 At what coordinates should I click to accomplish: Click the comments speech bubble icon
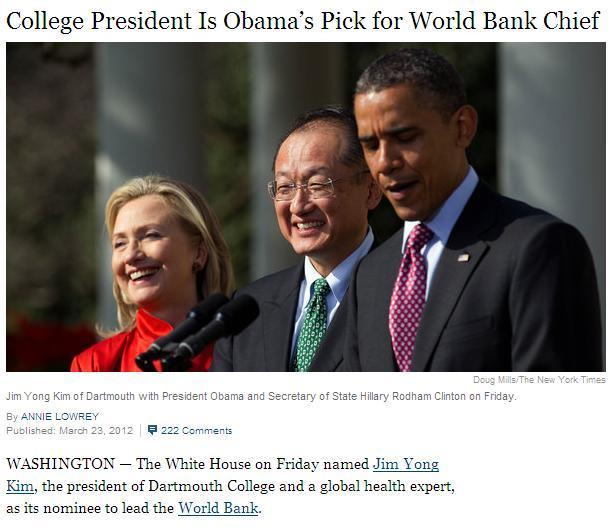pyautogui.click(x=152, y=430)
